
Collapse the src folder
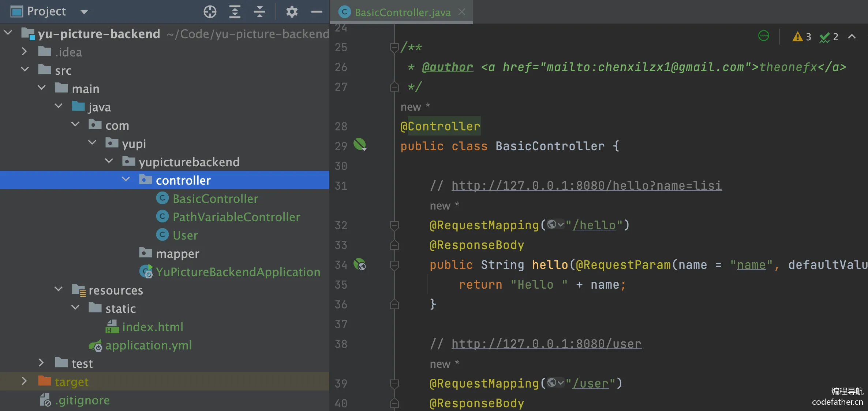pyautogui.click(x=25, y=69)
